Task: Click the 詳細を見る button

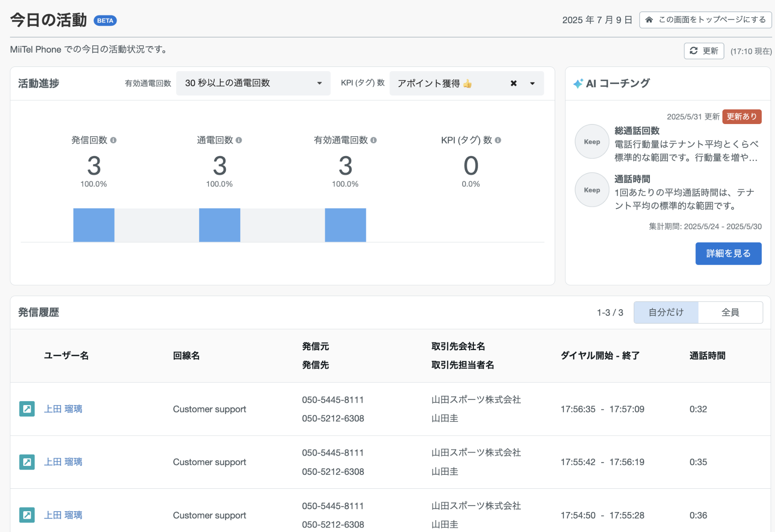Action: click(728, 253)
